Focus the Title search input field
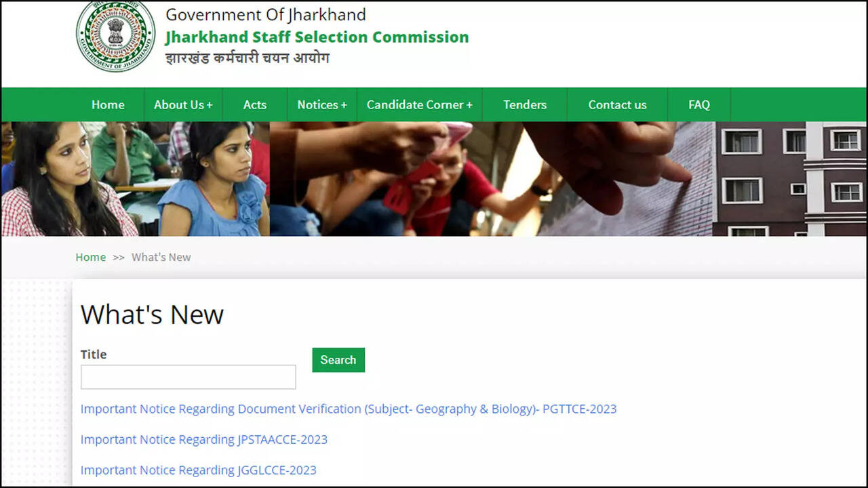The image size is (868, 488). click(x=188, y=377)
